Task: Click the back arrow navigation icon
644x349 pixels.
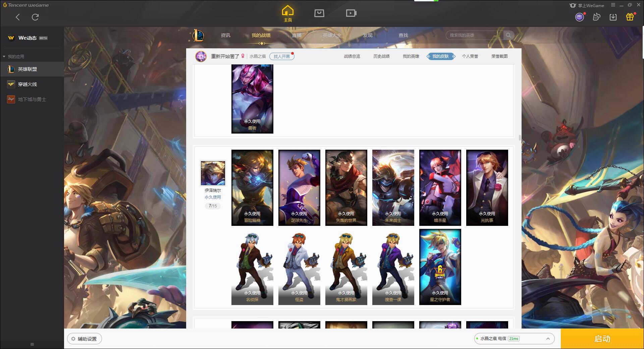Action: 18,17
